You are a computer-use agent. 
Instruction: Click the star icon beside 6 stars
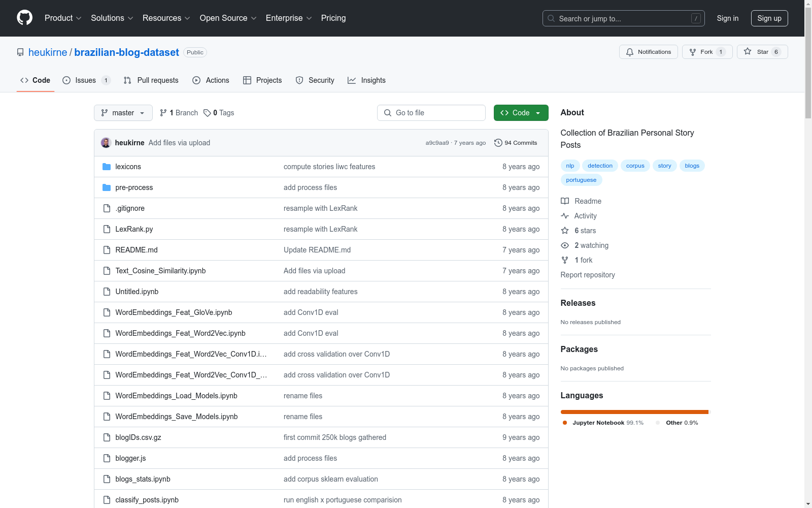point(565,231)
